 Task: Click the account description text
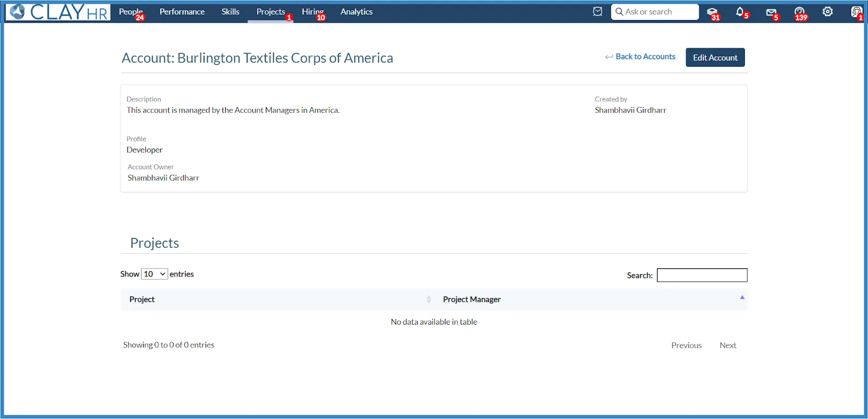click(x=233, y=110)
